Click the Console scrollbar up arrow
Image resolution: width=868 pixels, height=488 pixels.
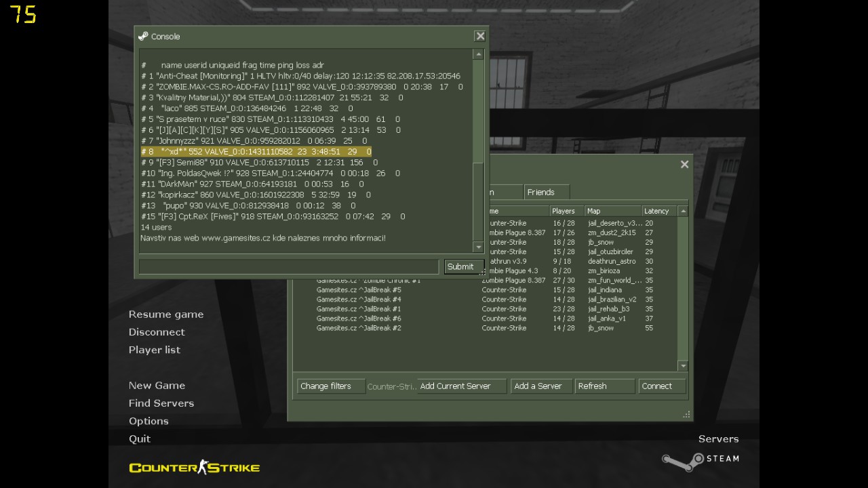click(x=478, y=54)
